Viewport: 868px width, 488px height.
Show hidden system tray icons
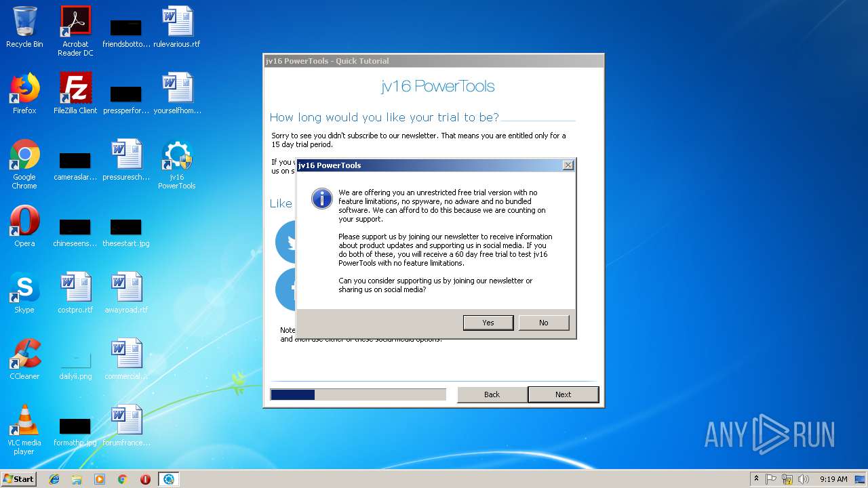756,479
